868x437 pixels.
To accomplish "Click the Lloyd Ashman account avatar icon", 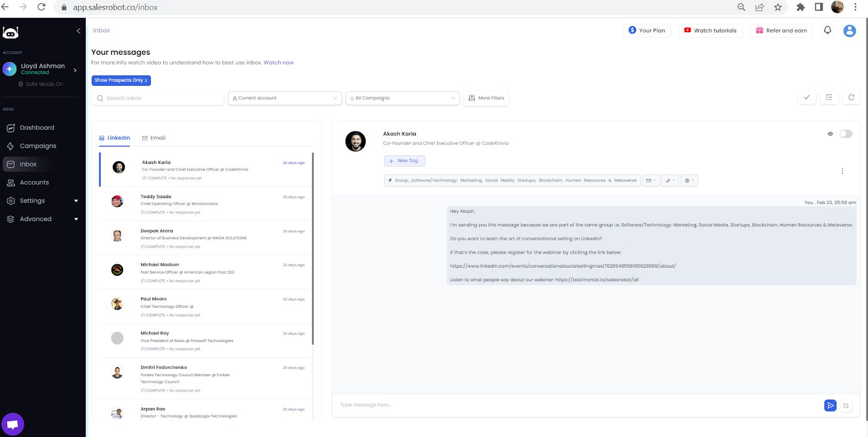I will (10, 69).
